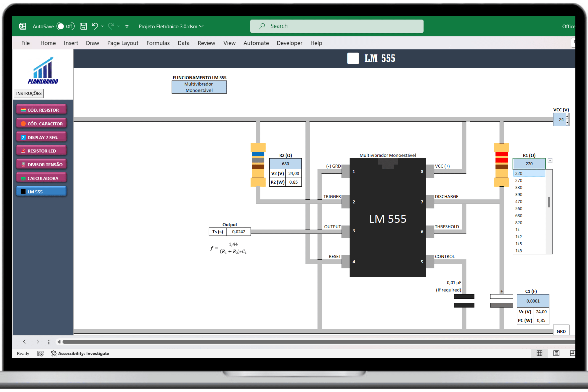588x392 pixels.
Task: Switch to the Formulas tab
Action: click(x=158, y=43)
